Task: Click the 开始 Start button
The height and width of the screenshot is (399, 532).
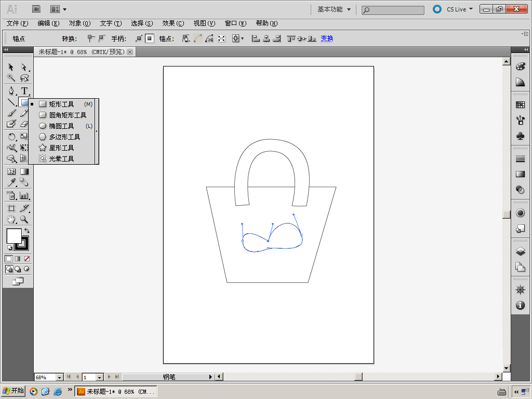Action: (x=13, y=391)
